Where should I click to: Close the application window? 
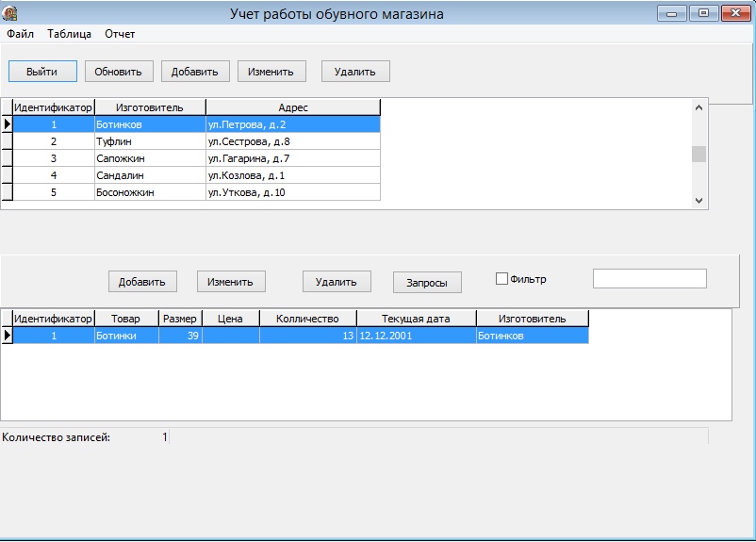pyautogui.click(x=736, y=13)
